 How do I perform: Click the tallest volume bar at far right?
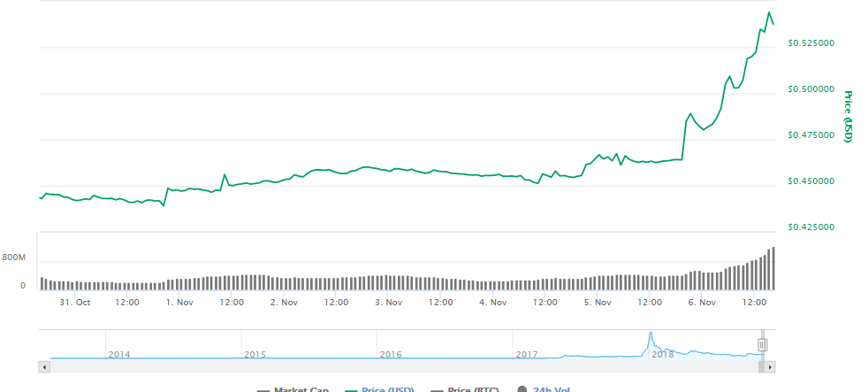point(773,268)
